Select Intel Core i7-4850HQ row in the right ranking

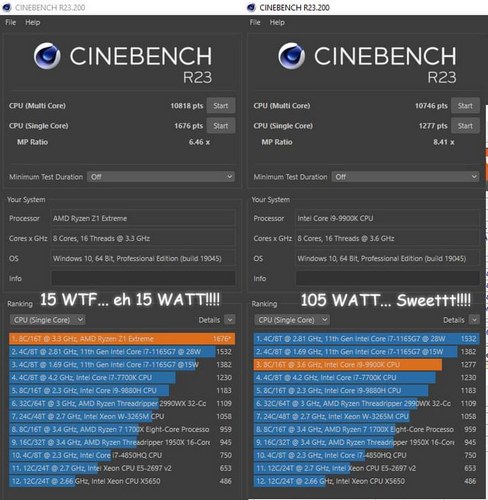click(x=366, y=455)
